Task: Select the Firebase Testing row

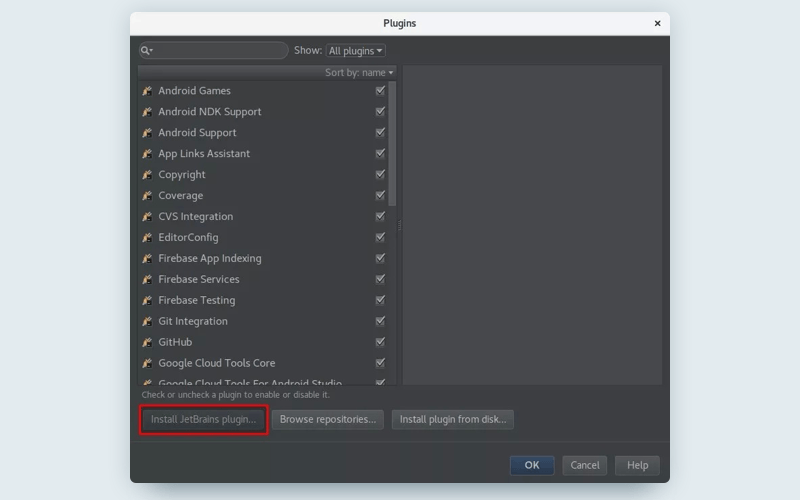Action: tap(263, 300)
